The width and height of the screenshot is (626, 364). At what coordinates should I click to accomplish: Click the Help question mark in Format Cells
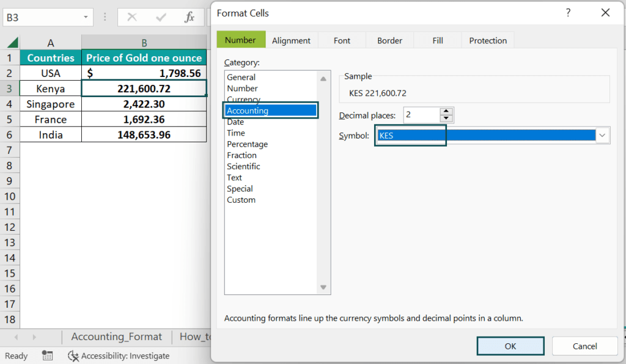coord(567,12)
